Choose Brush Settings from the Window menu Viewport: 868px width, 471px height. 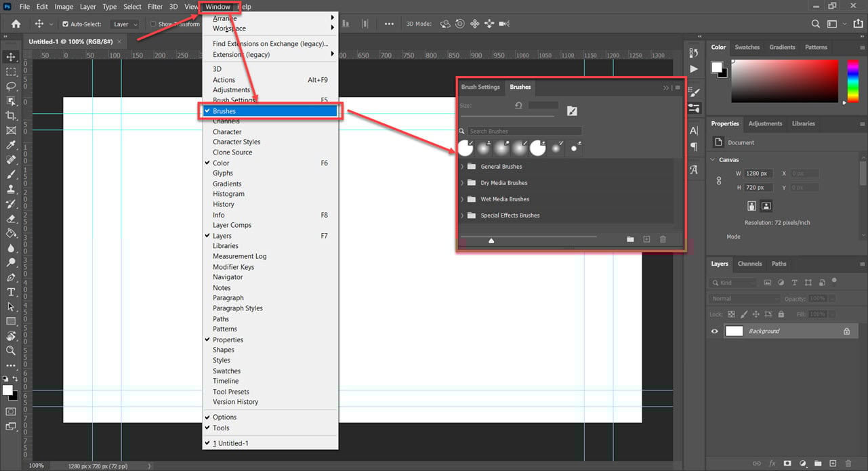pyautogui.click(x=270, y=100)
